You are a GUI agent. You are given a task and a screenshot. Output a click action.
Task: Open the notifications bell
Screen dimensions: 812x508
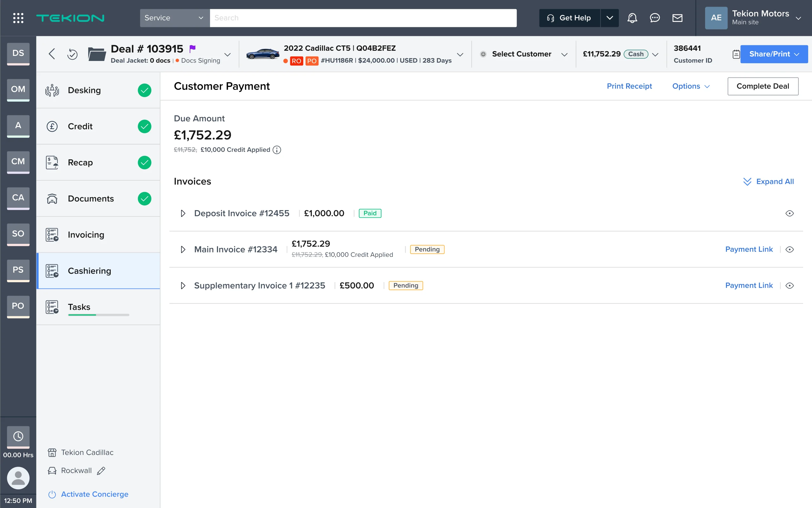(632, 18)
